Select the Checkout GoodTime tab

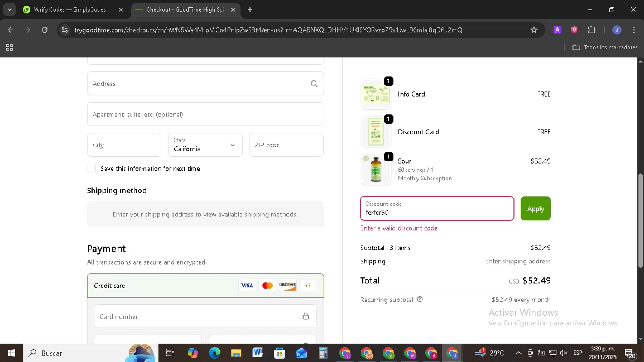point(186,9)
